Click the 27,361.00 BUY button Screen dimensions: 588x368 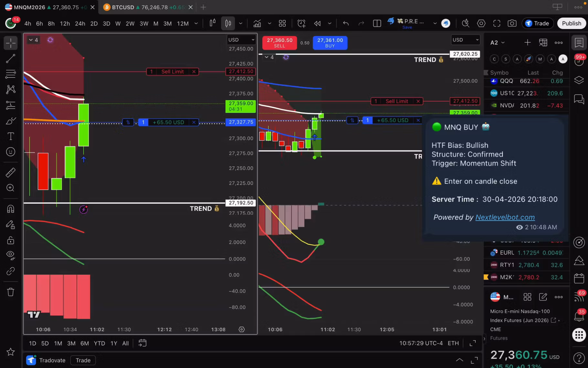(330, 43)
